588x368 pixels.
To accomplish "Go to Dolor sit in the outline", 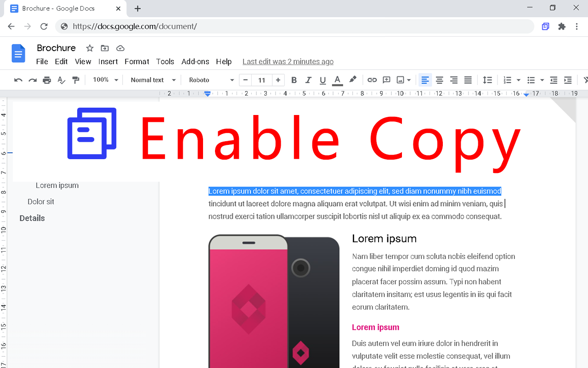I will coord(41,201).
